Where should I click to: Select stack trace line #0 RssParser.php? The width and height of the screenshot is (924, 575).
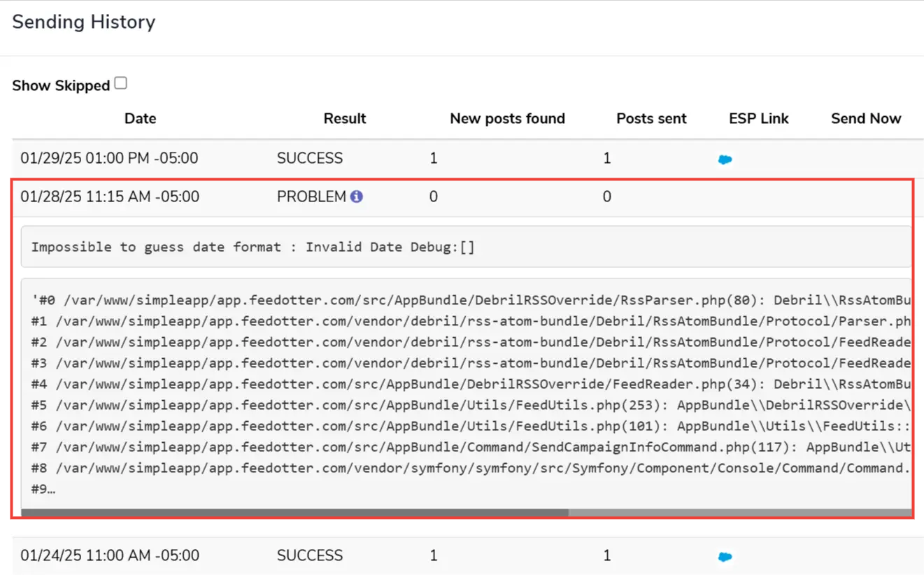click(x=469, y=301)
